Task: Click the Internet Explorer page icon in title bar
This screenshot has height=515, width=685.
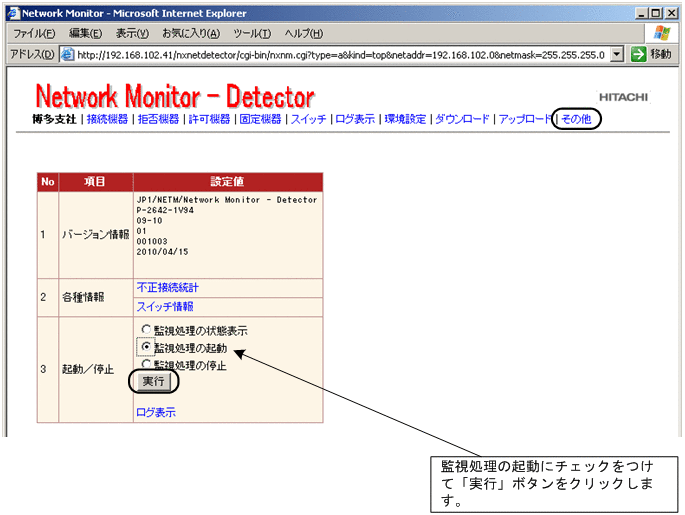Action: coord(14,13)
